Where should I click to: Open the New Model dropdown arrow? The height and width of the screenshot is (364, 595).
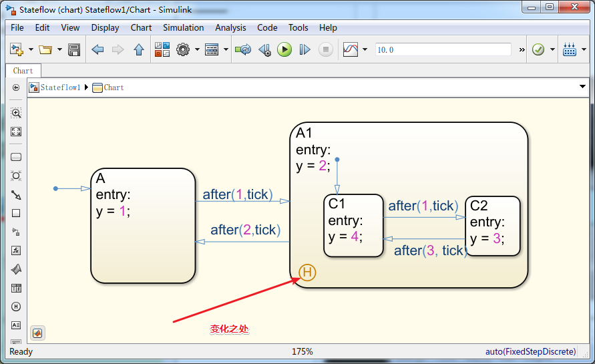click(x=31, y=49)
